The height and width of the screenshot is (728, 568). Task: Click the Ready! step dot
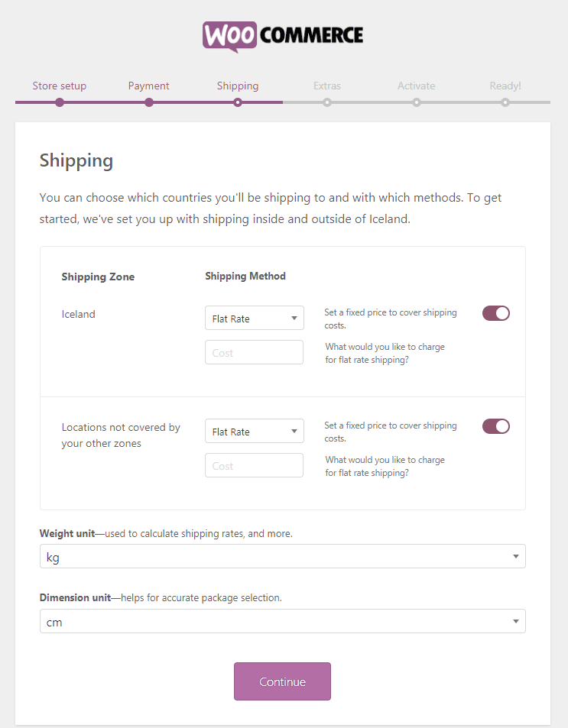click(505, 102)
